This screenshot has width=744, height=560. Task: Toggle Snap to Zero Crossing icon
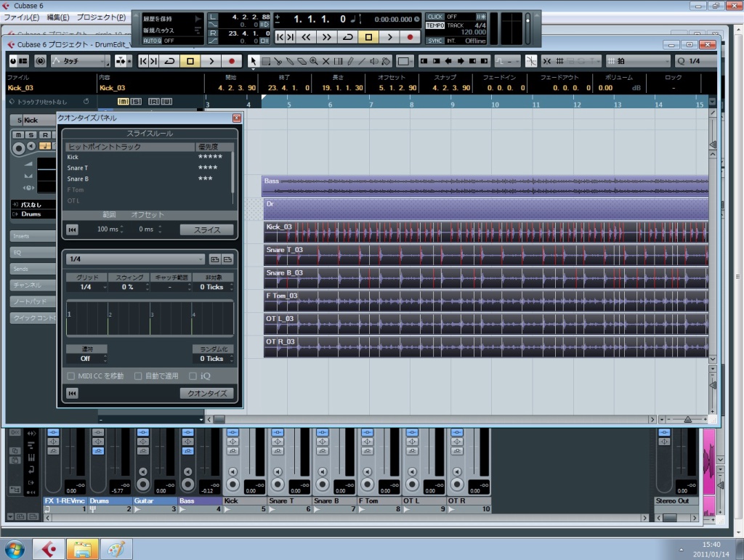coord(531,61)
